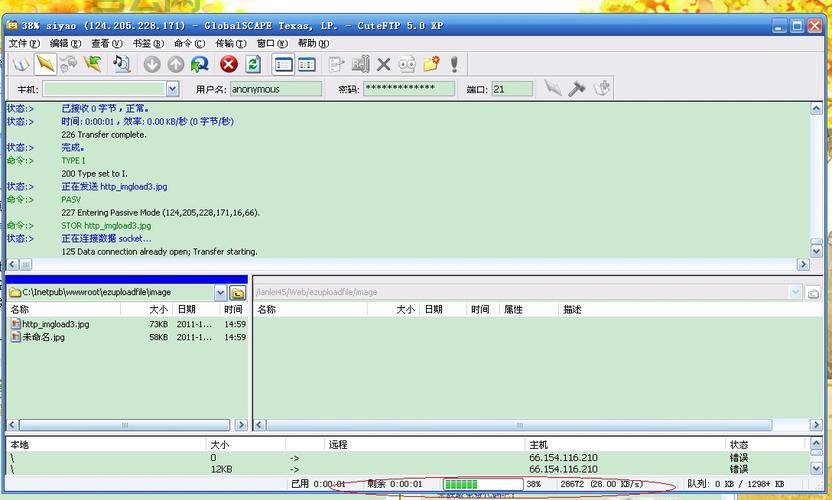Viewport: 832px width, 500px height.
Task: Click the 用户名 field containing anonymous
Action: 276,89
